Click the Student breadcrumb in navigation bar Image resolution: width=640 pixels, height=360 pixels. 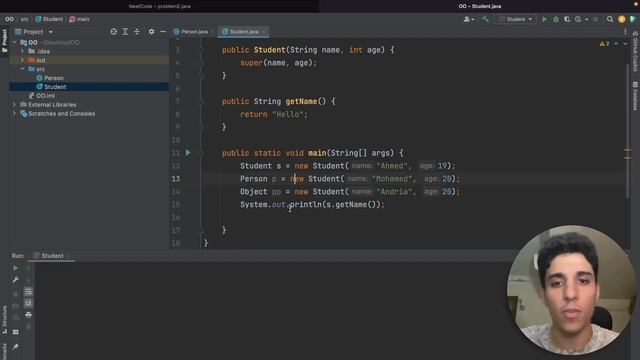[49, 19]
